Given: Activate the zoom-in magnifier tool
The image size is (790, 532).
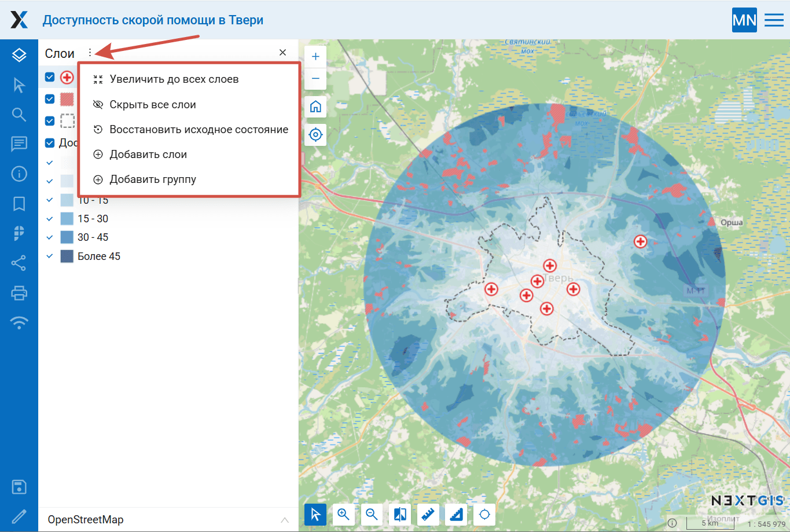Looking at the screenshot, I should point(344,514).
